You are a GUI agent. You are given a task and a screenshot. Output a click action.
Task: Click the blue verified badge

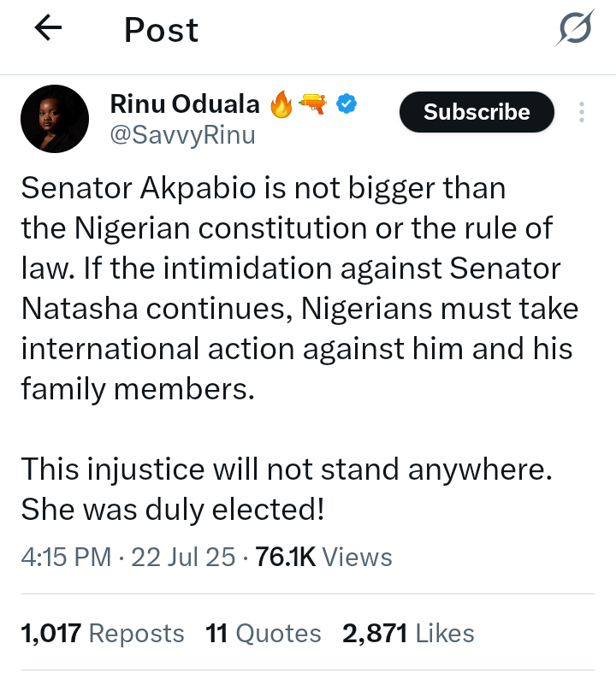pos(346,104)
